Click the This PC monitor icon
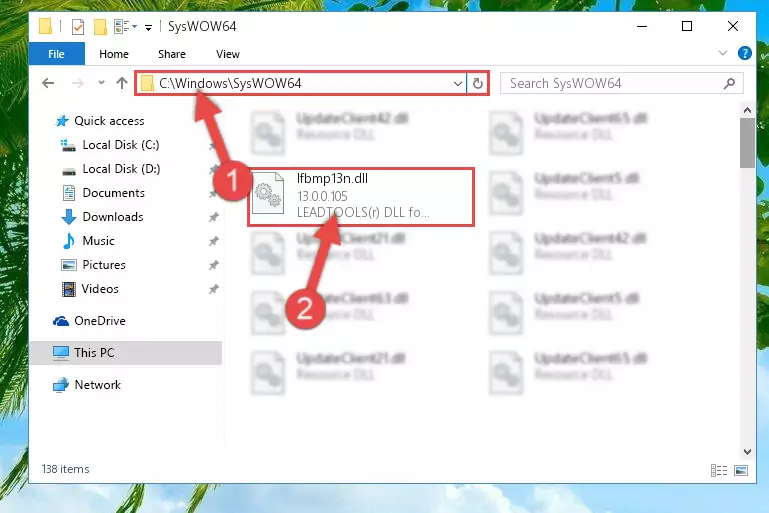The height and width of the screenshot is (513, 769). pyautogui.click(x=61, y=353)
